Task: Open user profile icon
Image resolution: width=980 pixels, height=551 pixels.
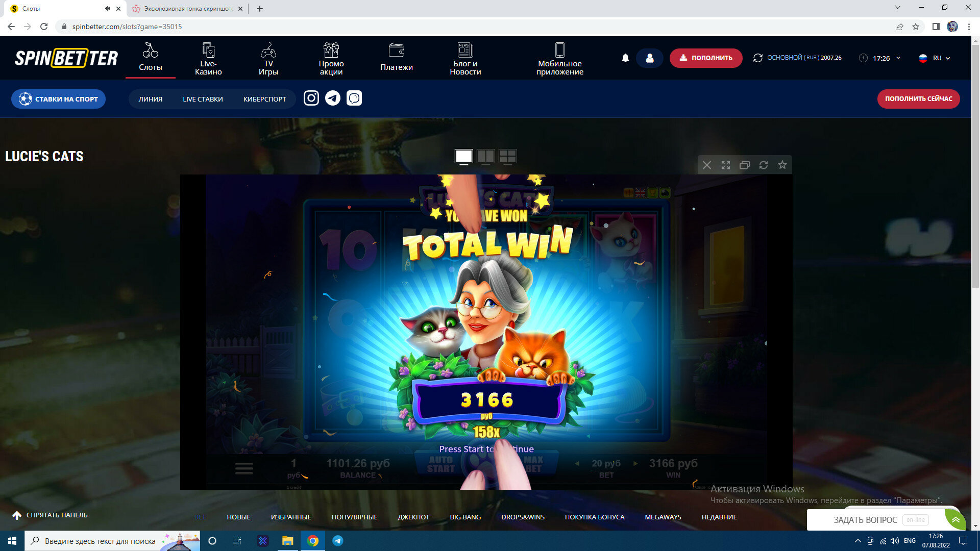Action: click(649, 58)
